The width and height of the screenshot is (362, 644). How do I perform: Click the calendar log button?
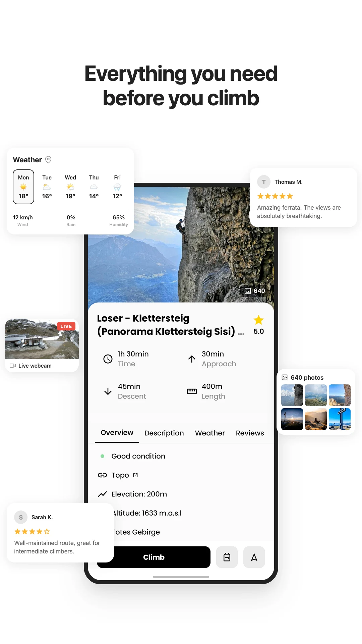(x=227, y=557)
